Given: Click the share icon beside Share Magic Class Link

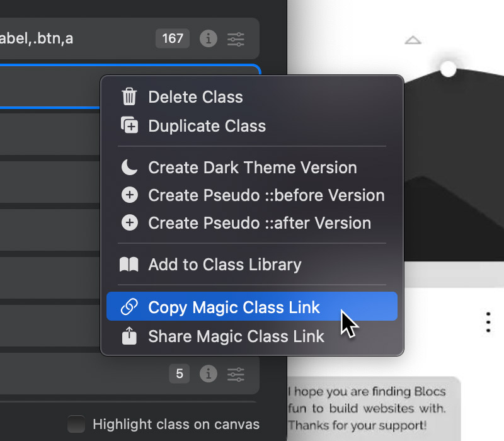Looking at the screenshot, I should [129, 336].
